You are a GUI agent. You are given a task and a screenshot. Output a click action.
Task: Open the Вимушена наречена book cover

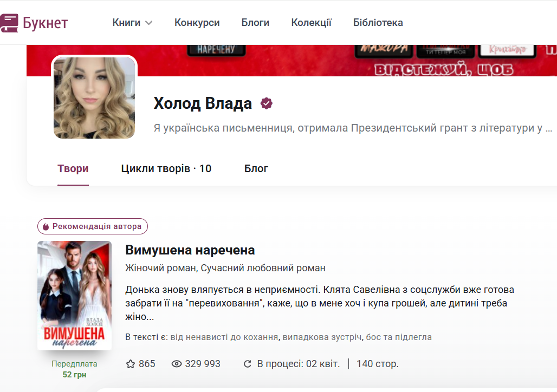(x=74, y=295)
